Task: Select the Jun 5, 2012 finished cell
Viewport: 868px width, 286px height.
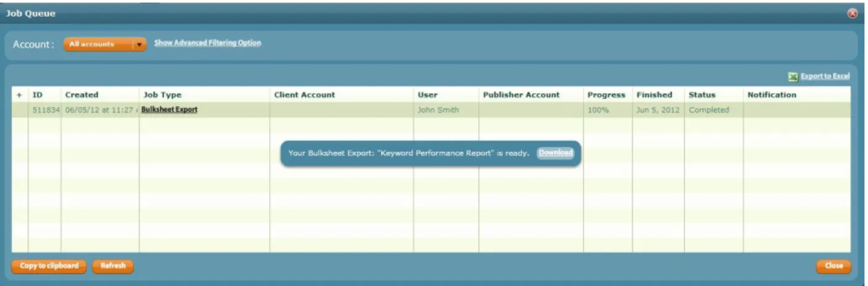Action: 658,110
